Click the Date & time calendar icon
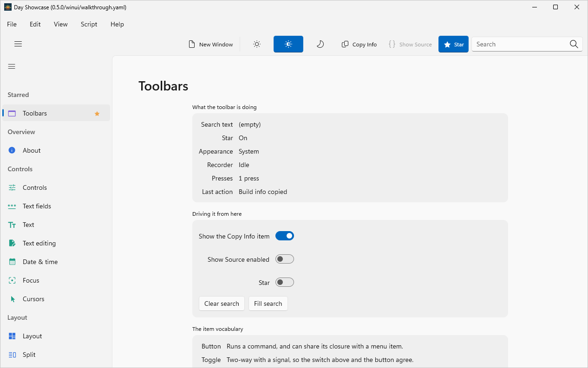The width and height of the screenshot is (588, 368). [x=12, y=262]
